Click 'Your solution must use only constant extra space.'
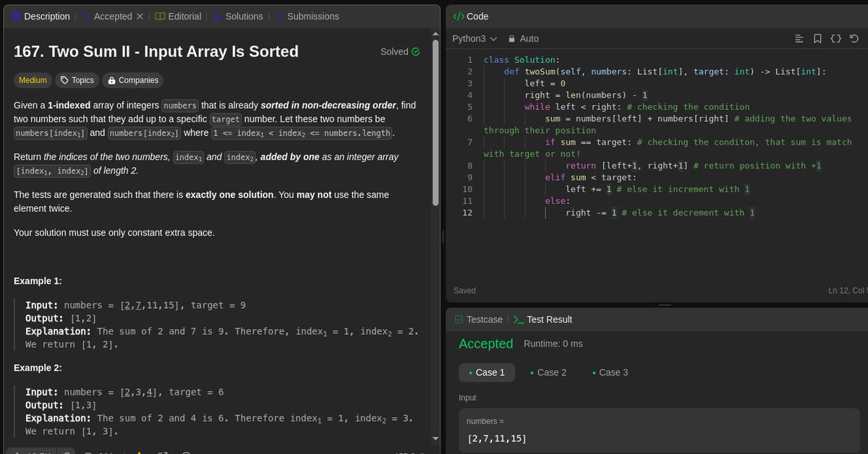Image resolution: width=868 pixels, height=454 pixels. pos(114,232)
